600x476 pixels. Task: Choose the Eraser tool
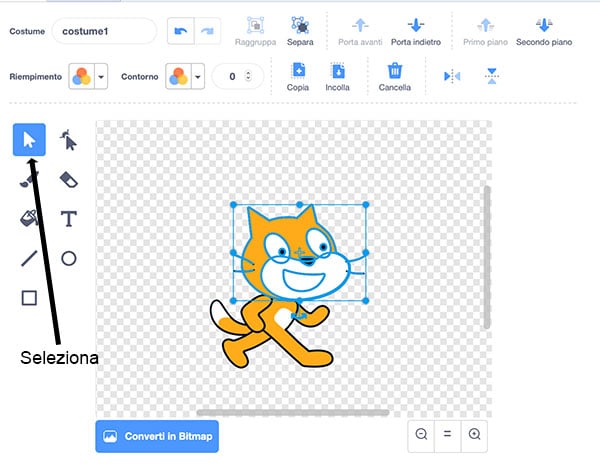pyautogui.click(x=68, y=179)
